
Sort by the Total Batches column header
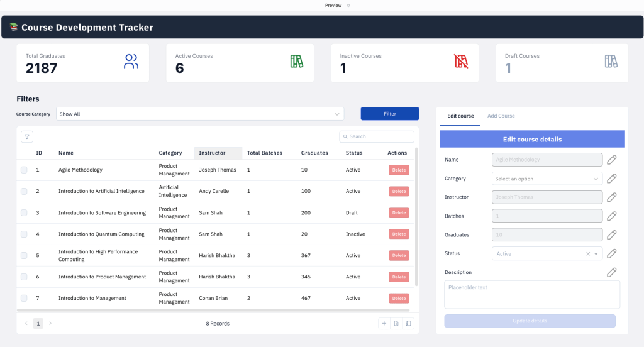265,153
